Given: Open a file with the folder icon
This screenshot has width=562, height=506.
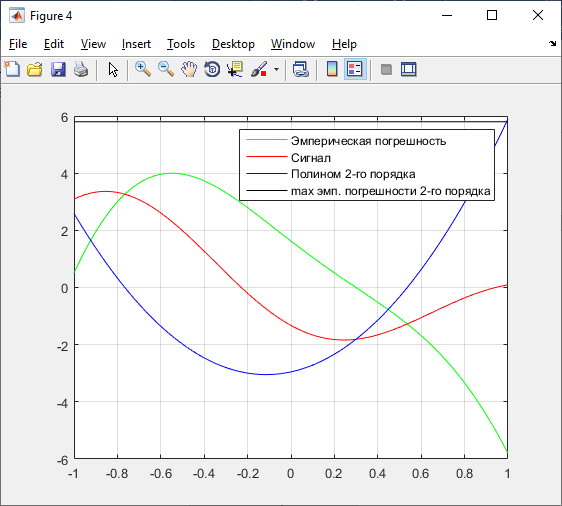Looking at the screenshot, I should pyautogui.click(x=35, y=69).
